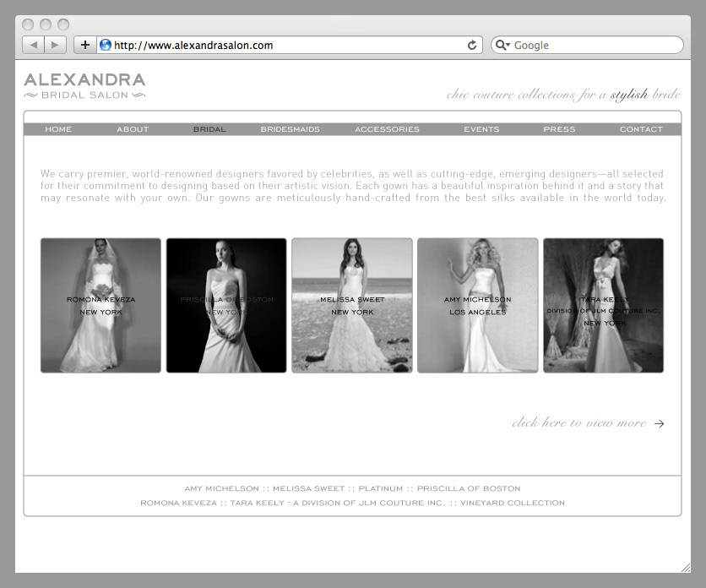706x588 pixels.
Task: Open the Tara Keely gown thumbnail
Action: pyautogui.click(x=603, y=306)
